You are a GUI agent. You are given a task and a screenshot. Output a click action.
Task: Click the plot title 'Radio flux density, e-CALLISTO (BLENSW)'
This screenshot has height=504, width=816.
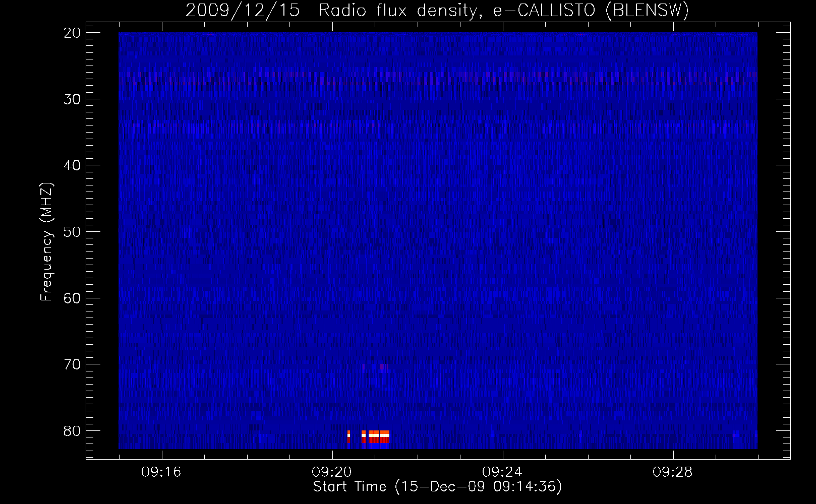(x=503, y=10)
